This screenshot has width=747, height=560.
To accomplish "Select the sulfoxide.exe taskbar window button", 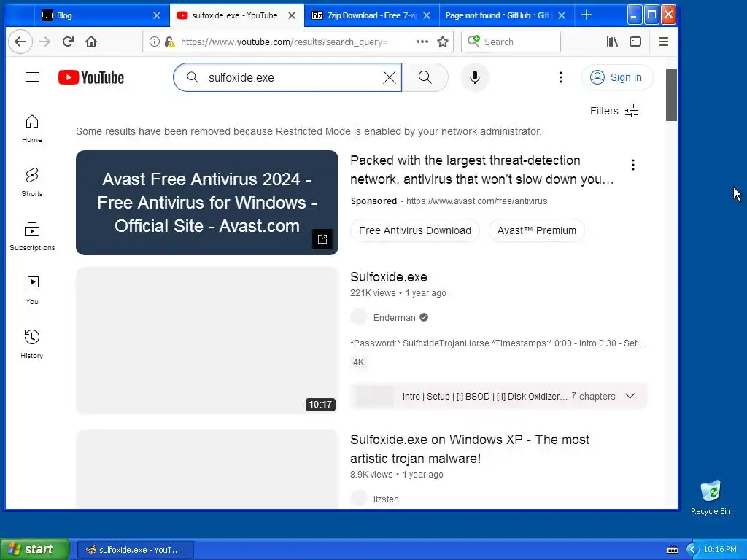I will (135, 550).
